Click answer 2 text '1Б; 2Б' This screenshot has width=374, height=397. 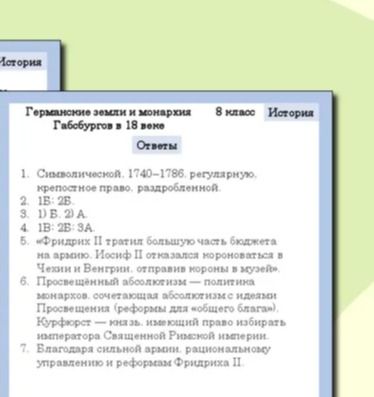(x=56, y=201)
